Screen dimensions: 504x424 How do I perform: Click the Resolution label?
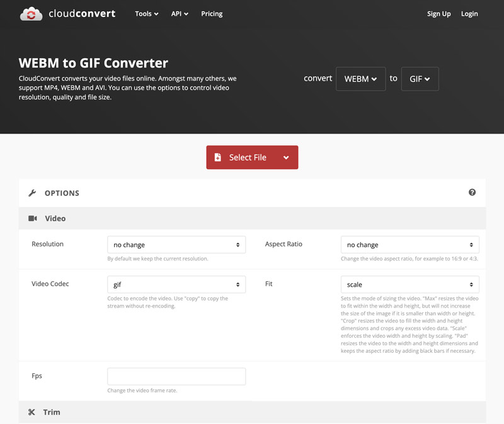48,244
